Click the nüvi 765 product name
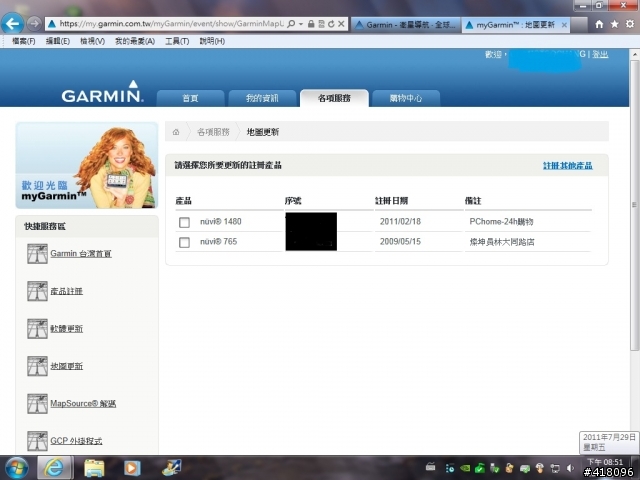Image resolution: width=640 pixels, height=480 pixels. (x=218, y=242)
